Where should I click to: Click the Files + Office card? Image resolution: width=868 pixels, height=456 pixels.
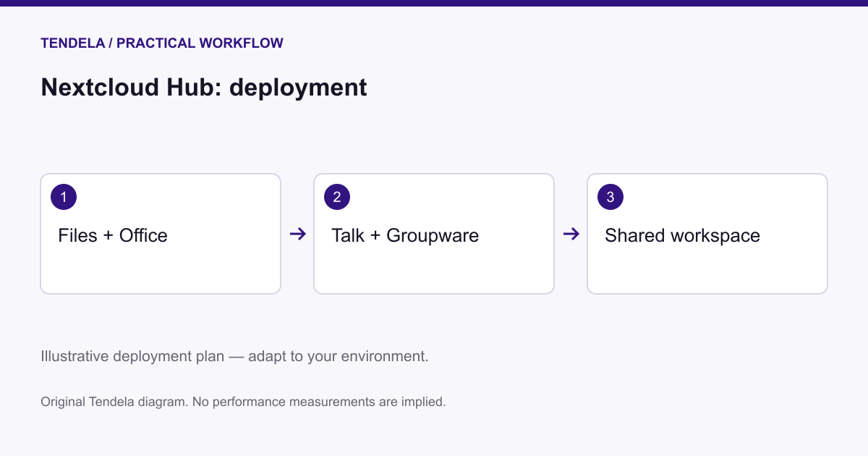(161, 234)
